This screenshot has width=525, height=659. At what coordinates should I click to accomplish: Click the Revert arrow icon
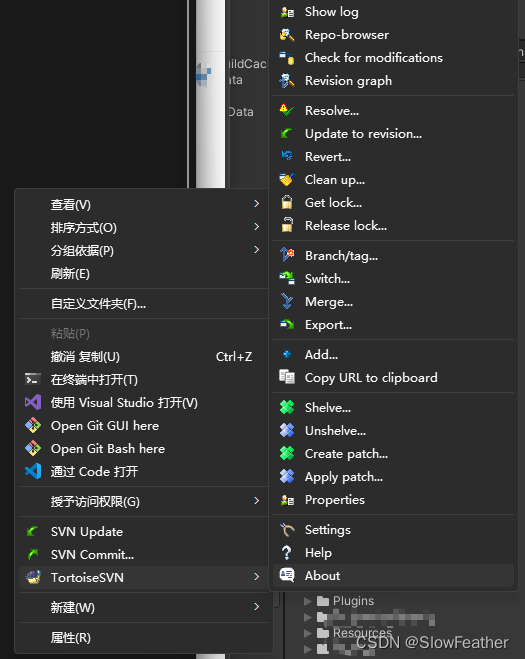pyautogui.click(x=287, y=156)
